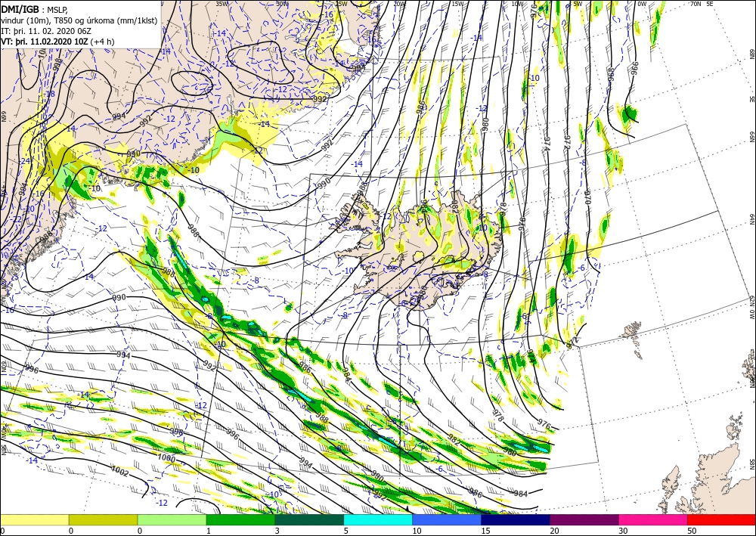This screenshot has width=756, height=536.
Task: Select the dark green legend swatch
Action: pyautogui.click(x=309, y=519)
